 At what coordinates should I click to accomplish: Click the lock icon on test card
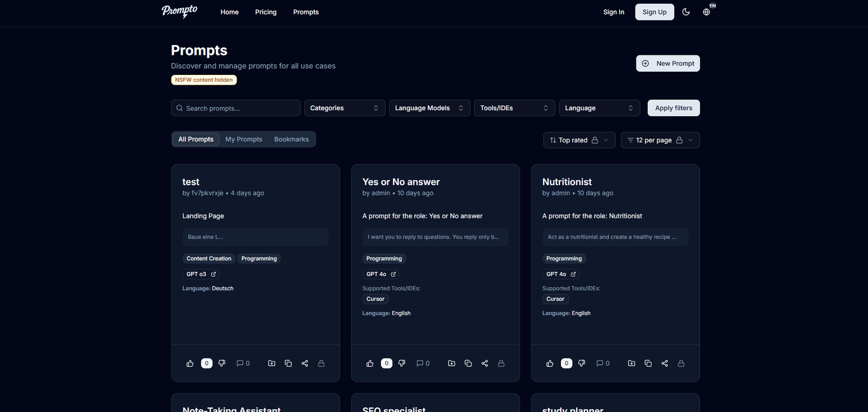[x=321, y=364]
